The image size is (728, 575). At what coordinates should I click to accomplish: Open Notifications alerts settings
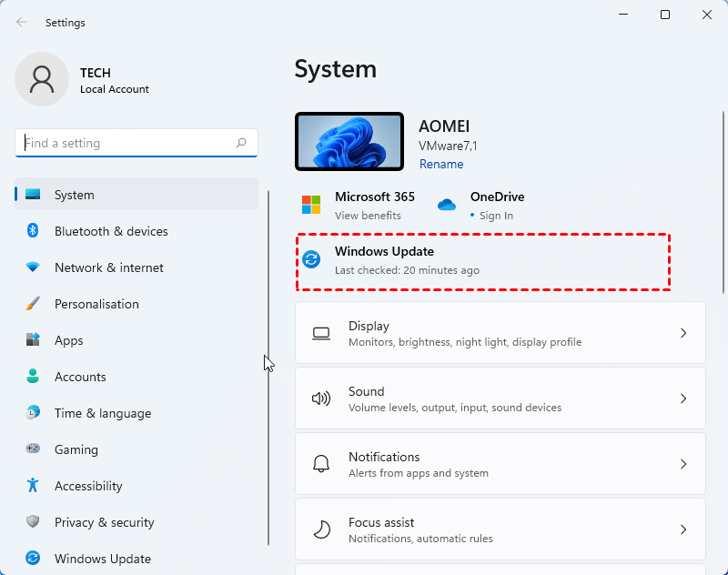500,464
